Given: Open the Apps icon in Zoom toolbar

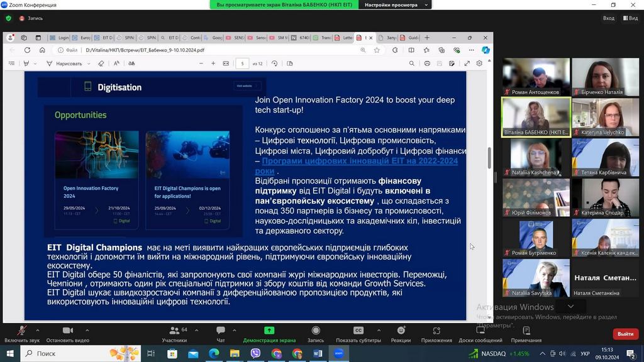Looking at the screenshot, I should [436, 331].
